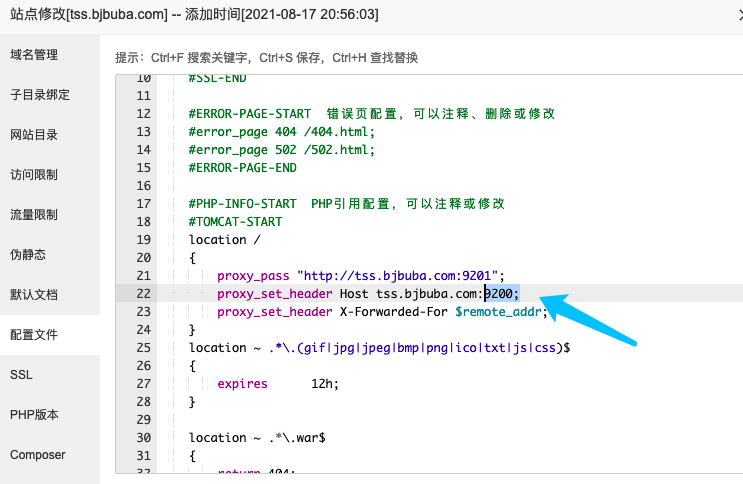Select the 流量限制 tab
743x484 pixels.
coord(34,215)
